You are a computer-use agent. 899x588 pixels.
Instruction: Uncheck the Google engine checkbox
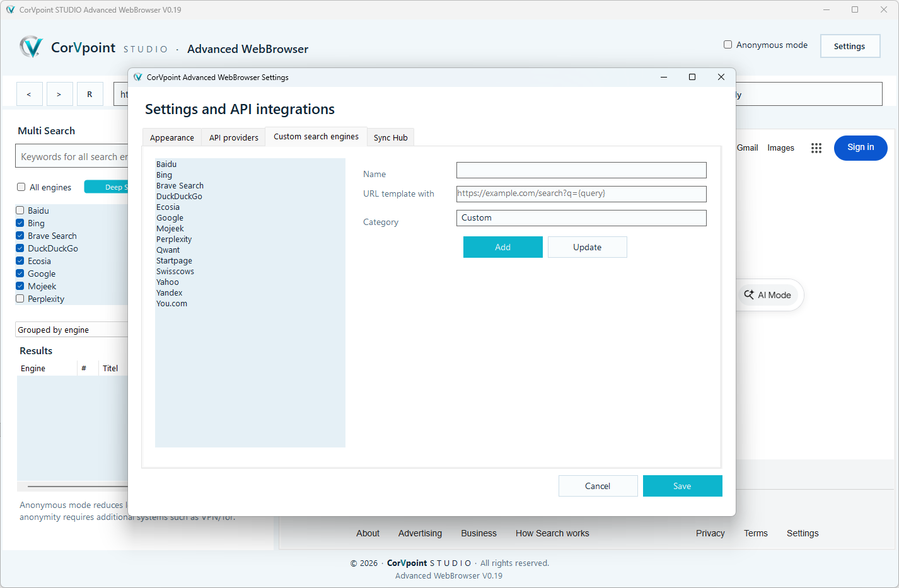(x=20, y=274)
